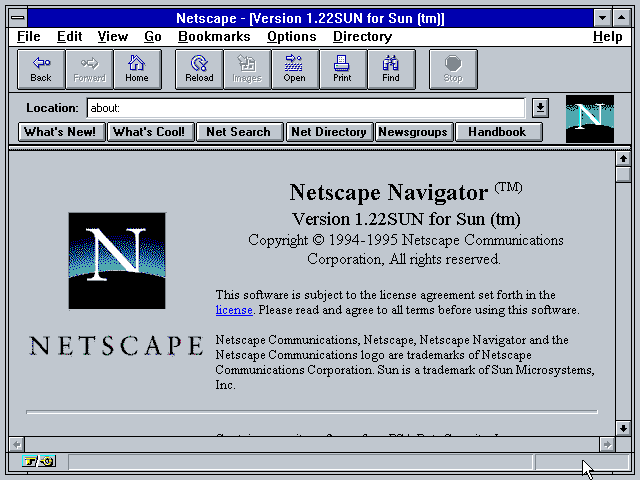Click the What's New! directory button

coord(61,132)
